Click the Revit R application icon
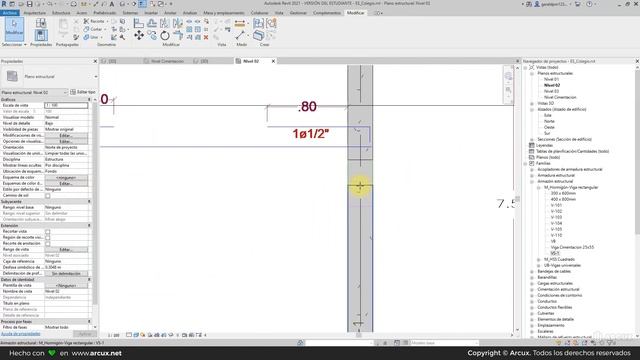Image resolution: width=640 pixels, height=360 pixels. point(4,4)
